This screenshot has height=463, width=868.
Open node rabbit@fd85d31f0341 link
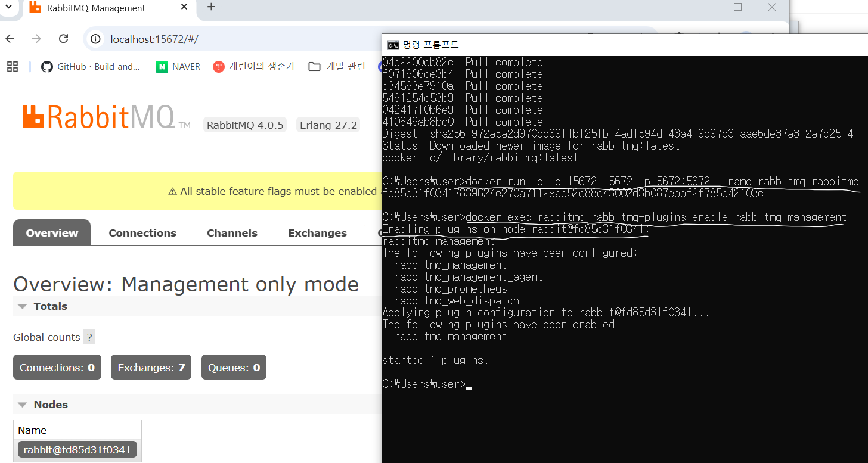point(77,450)
